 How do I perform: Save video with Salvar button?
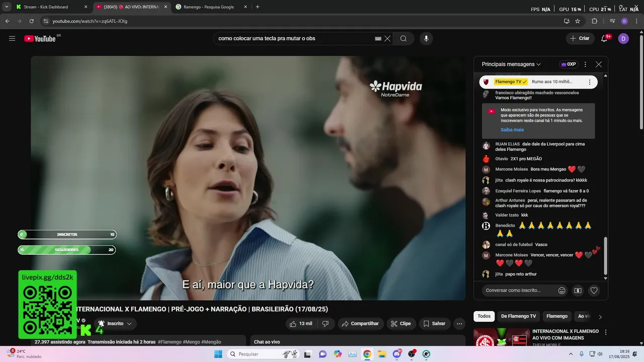click(x=434, y=324)
